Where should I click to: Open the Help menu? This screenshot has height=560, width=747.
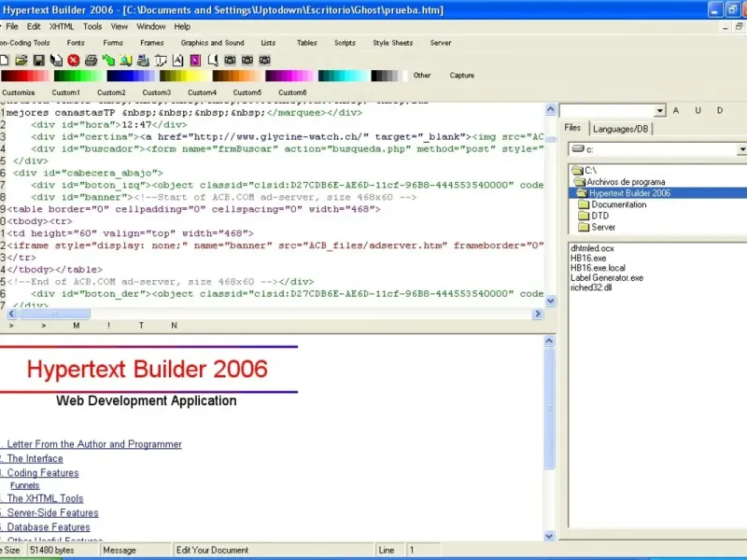182,27
